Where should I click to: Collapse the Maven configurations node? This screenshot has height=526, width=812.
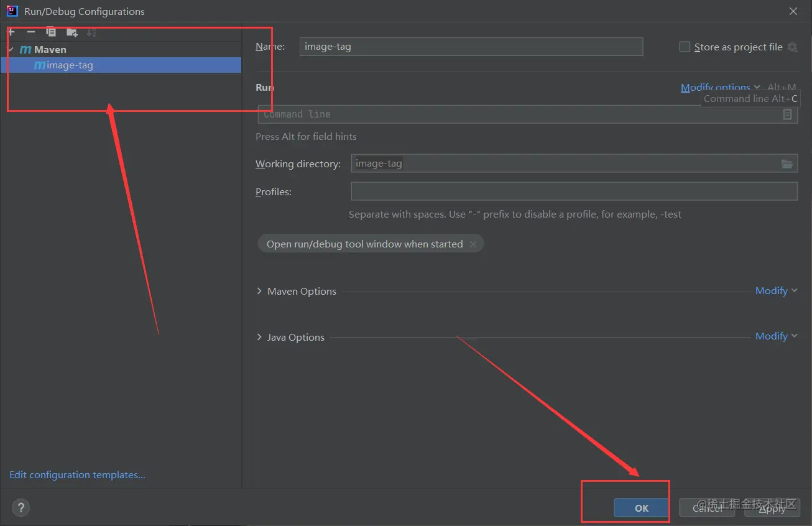coord(11,49)
